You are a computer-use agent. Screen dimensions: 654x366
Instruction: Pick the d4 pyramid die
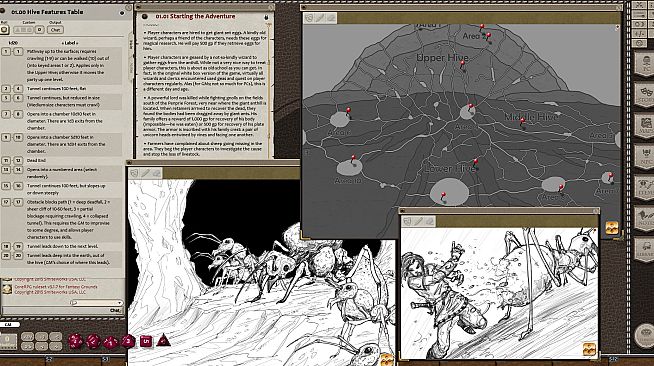[x=163, y=341]
